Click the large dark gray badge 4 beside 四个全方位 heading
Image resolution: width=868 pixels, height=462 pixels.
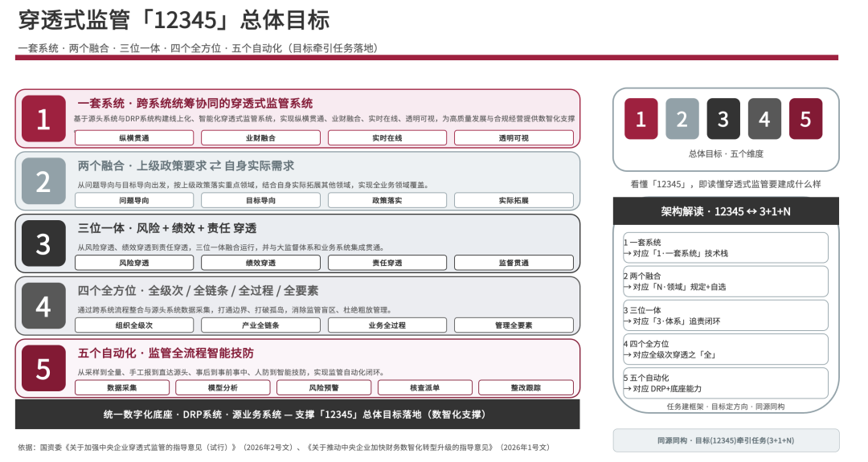[x=43, y=306]
